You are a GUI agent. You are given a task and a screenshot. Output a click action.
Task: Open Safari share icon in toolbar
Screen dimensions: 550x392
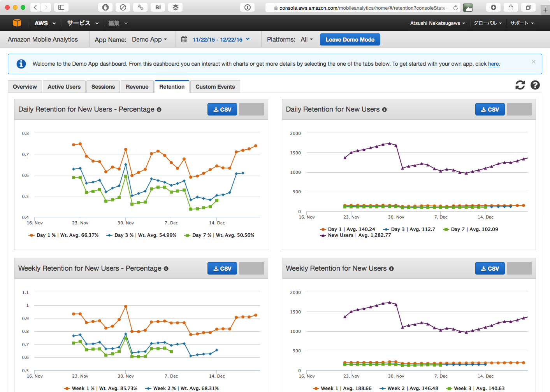tap(511, 7)
